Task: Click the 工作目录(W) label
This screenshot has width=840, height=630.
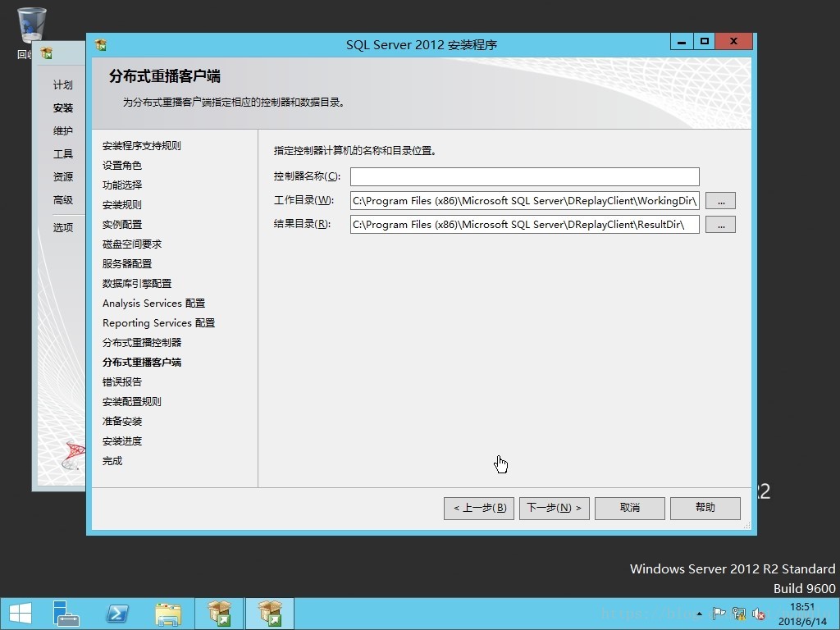Action: pyautogui.click(x=304, y=200)
